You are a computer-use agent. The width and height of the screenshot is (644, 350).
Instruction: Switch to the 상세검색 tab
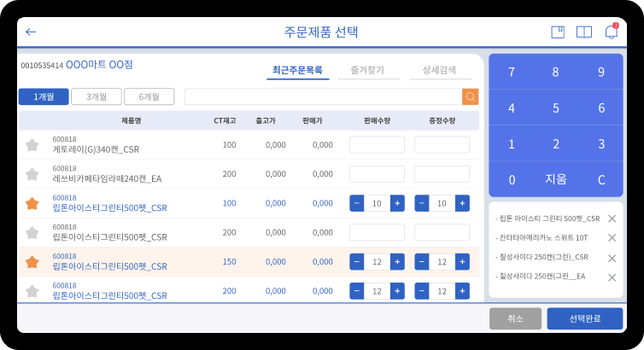[439, 70]
